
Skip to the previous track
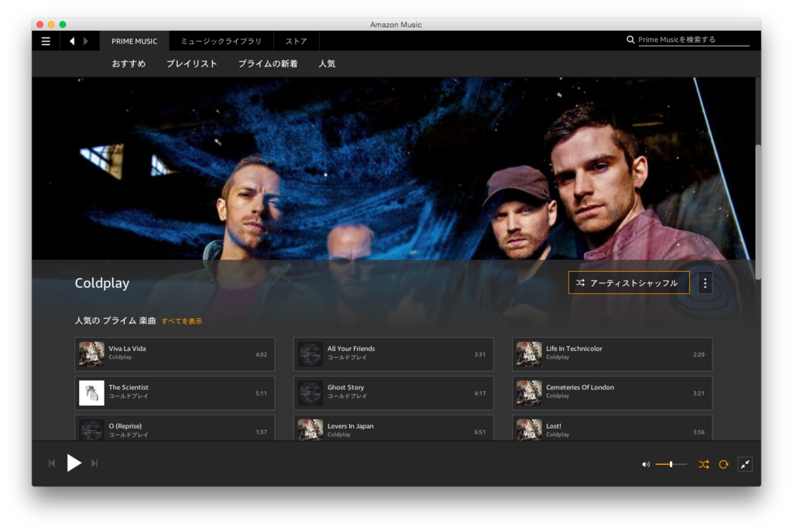(x=52, y=463)
